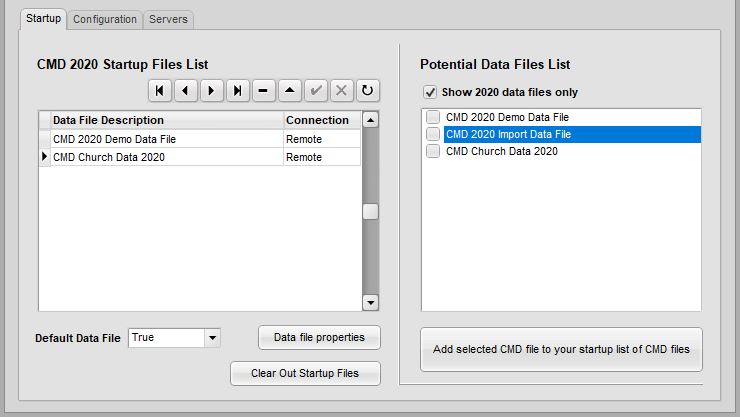Image resolution: width=740 pixels, height=417 pixels.
Task: Delete record with minus navigator button
Action: [x=264, y=91]
